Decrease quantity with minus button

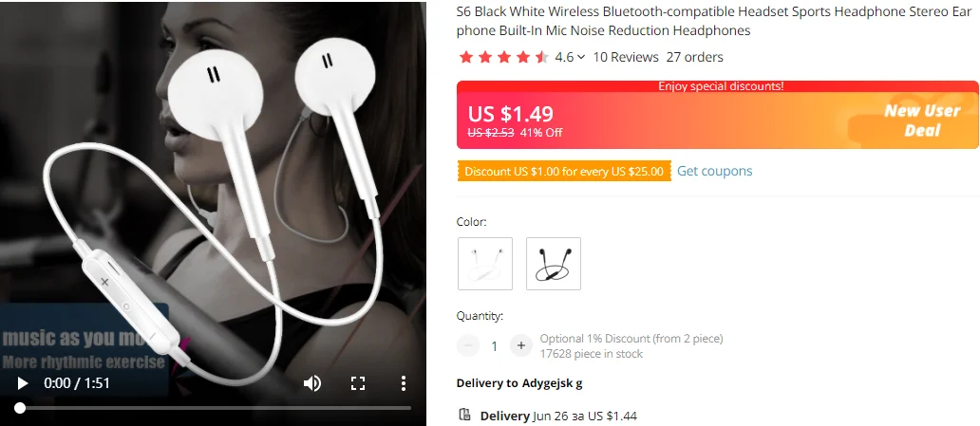point(467,345)
